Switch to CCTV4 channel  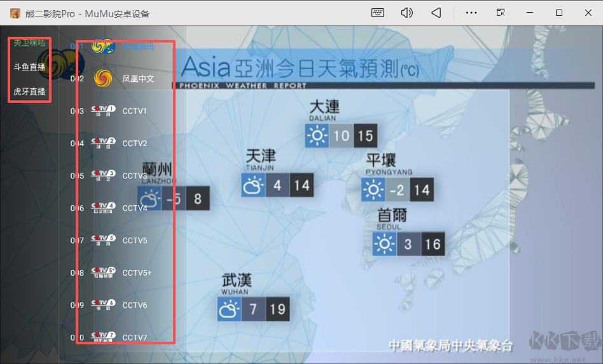point(134,208)
